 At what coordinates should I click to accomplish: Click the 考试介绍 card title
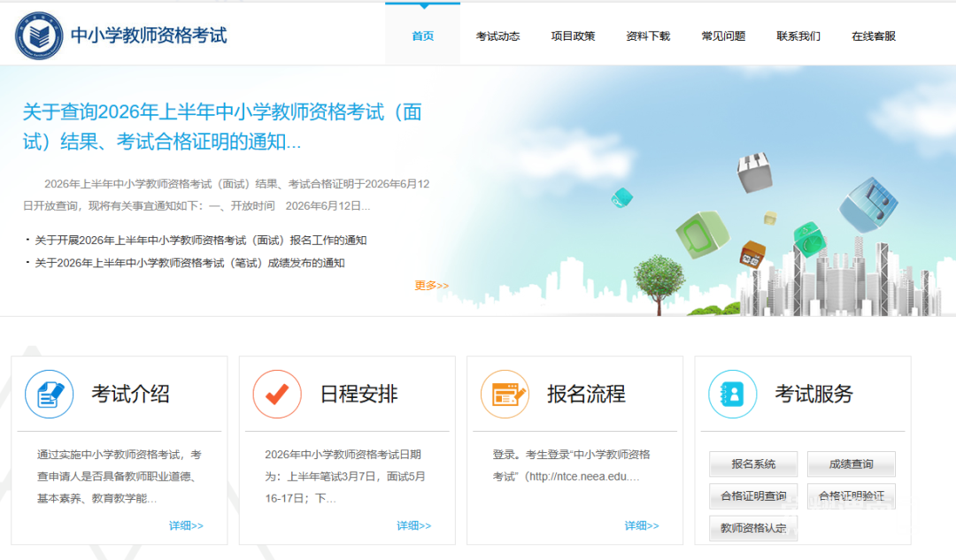[x=130, y=395]
